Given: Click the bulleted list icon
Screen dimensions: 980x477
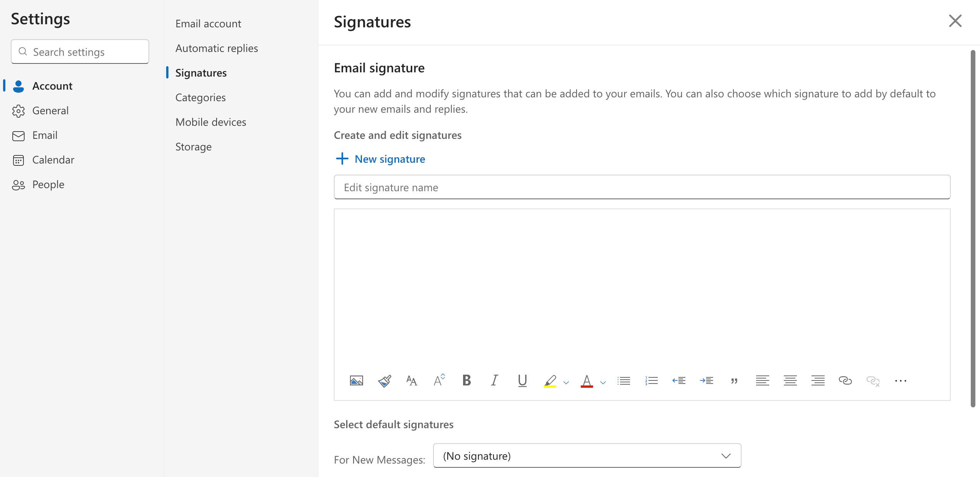Looking at the screenshot, I should pos(623,381).
